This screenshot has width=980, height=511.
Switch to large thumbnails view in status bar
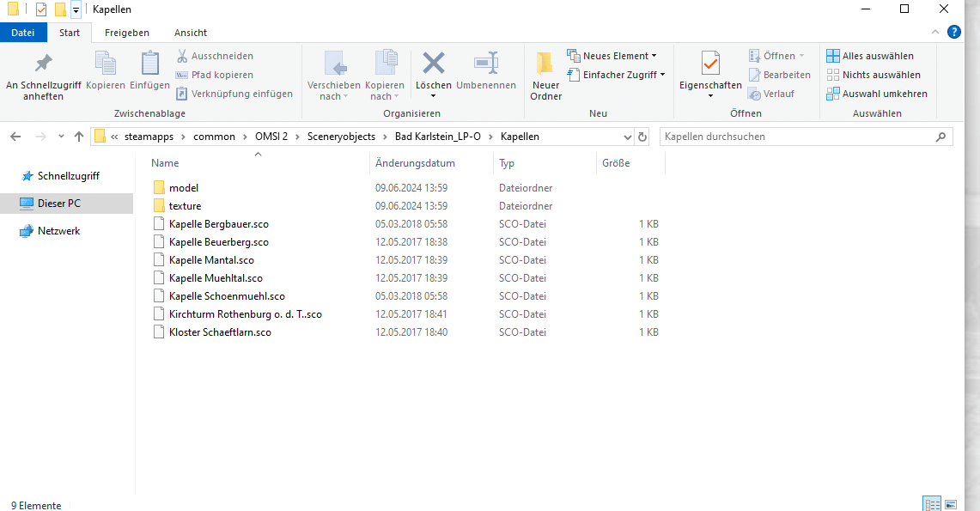coord(951,504)
